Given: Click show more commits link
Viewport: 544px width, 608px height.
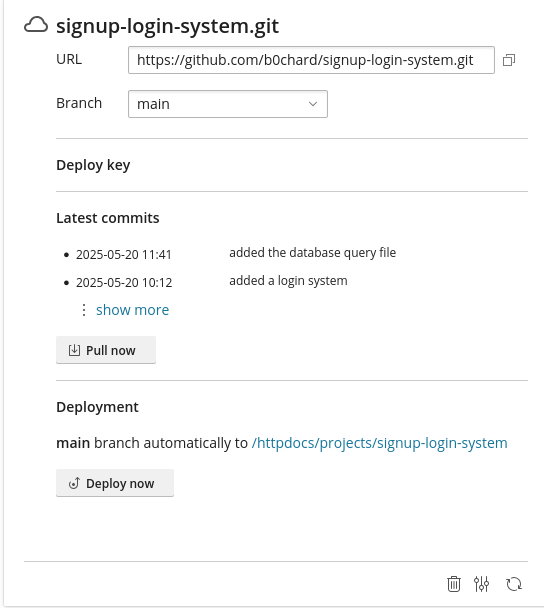Looking at the screenshot, I should click(133, 310).
